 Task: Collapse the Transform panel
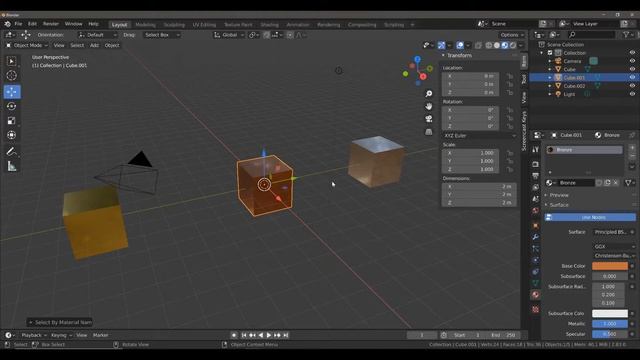[459, 55]
